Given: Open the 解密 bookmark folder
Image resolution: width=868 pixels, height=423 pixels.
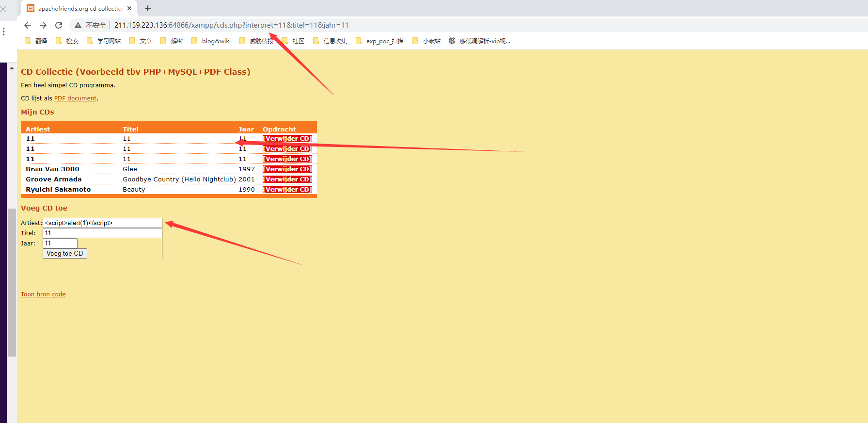Looking at the screenshot, I should click(172, 41).
